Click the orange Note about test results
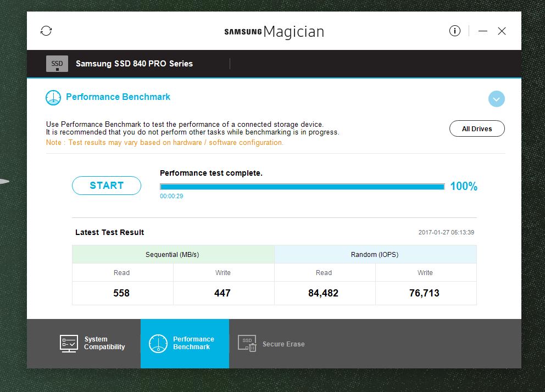This screenshot has height=392, width=545. [165, 142]
